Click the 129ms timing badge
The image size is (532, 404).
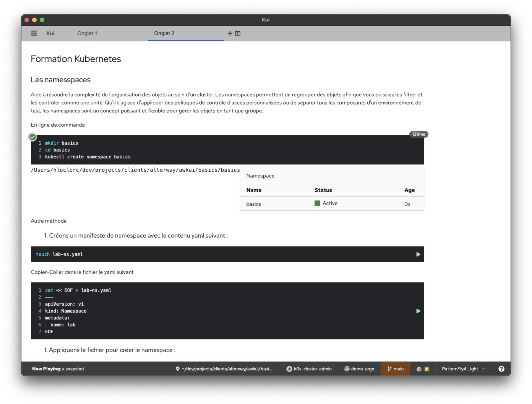point(418,134)
